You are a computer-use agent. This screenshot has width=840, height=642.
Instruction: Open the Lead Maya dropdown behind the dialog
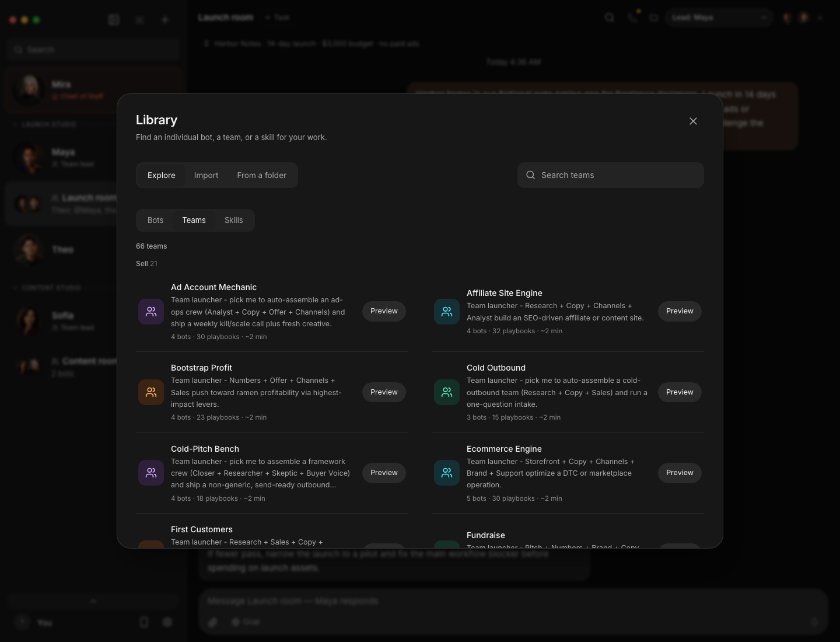pyautogui.click(x=719, y=18)
